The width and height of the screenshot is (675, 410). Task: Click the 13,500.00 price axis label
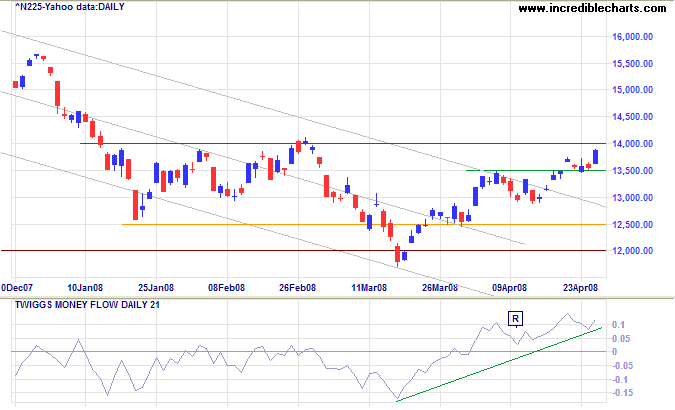point(632,171)
